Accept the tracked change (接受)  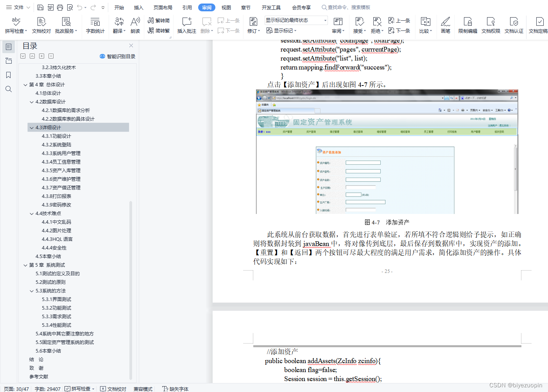coord(359,25)
